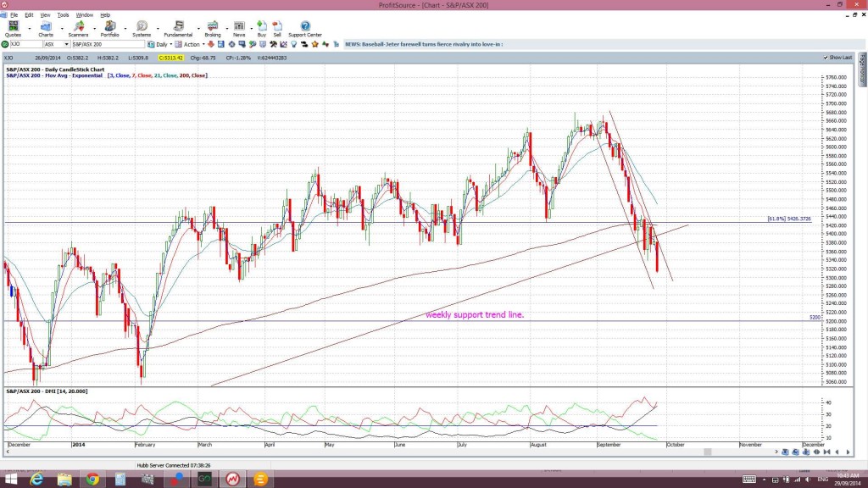Click the horizontal chart scrollbar thumb
This screenshot has width=868, height=488.
tap(708, 452)
